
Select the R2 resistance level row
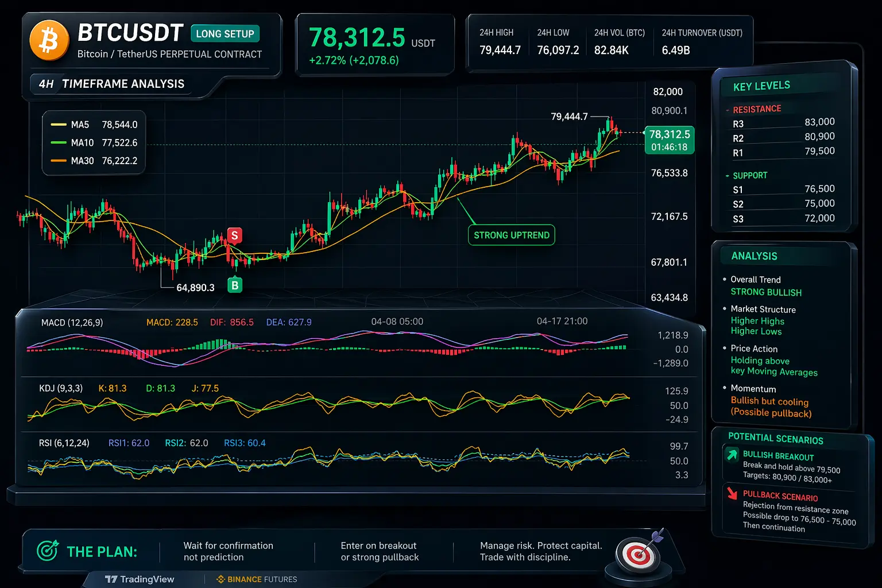pyautogui.click(x=784, y=138)
